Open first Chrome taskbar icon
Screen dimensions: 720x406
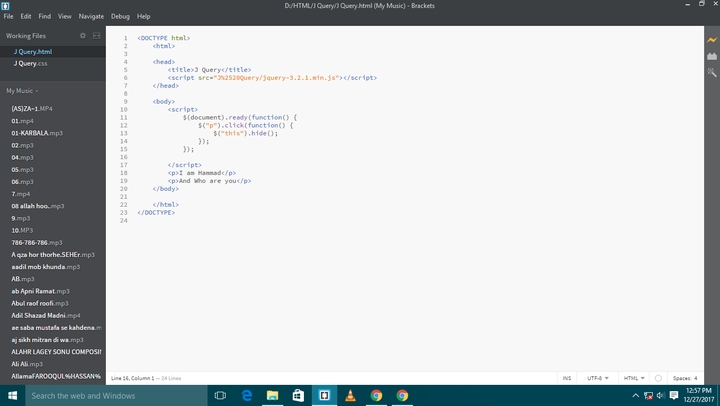tap(376, 395)
